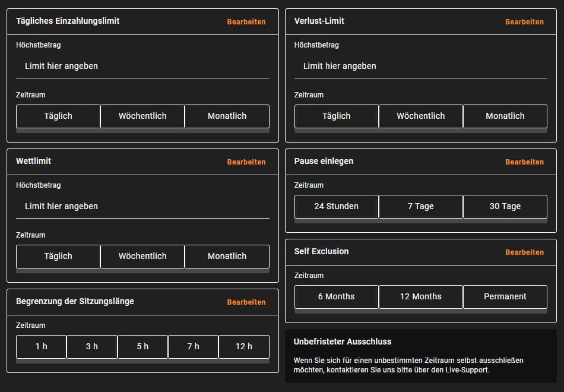Select Monatlich in the Wettlimit section

pyautogui.click(x=227, y=256)
